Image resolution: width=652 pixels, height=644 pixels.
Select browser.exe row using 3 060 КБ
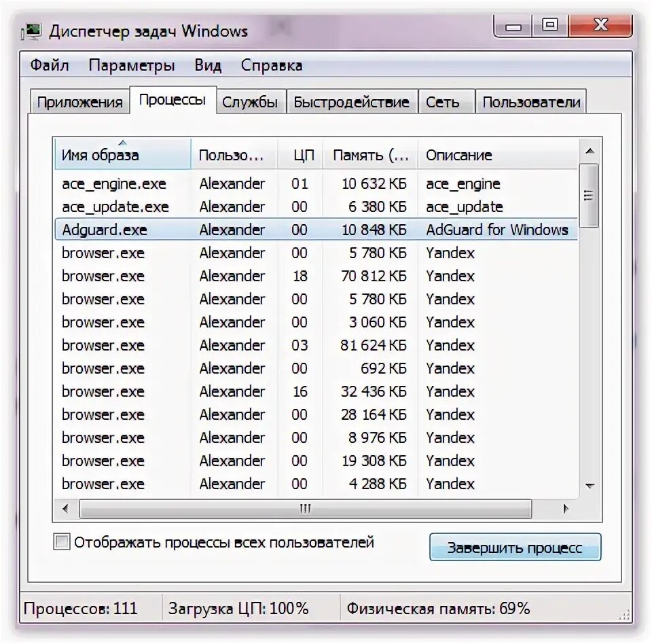tap(316, 322)
